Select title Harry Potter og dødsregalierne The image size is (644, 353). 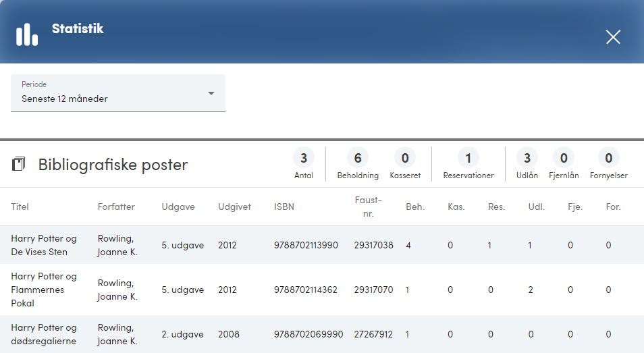pyautogui.click(x=44, y=334)
